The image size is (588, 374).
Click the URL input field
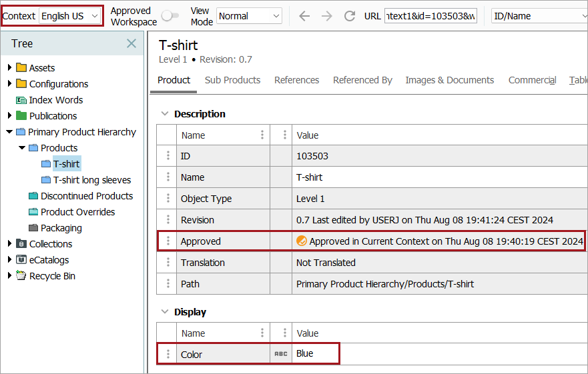click(x=432, y=16)
